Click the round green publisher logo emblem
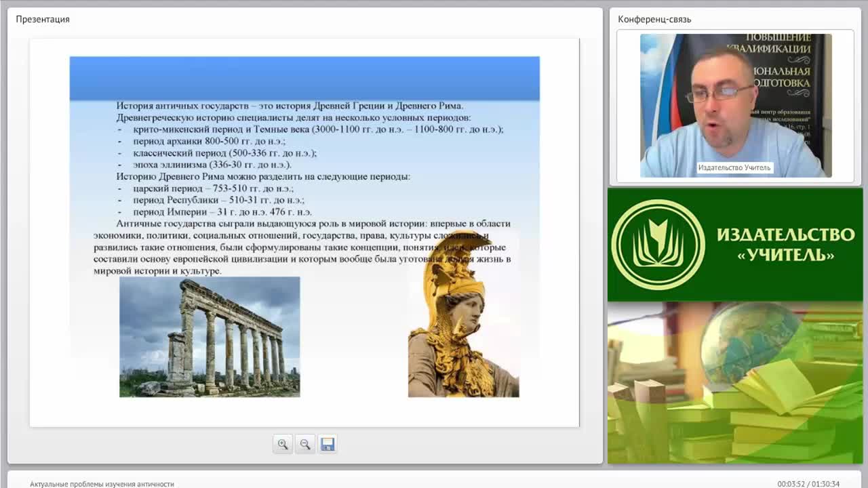Viewport: 868px width, 488px height. click(658, 245)
